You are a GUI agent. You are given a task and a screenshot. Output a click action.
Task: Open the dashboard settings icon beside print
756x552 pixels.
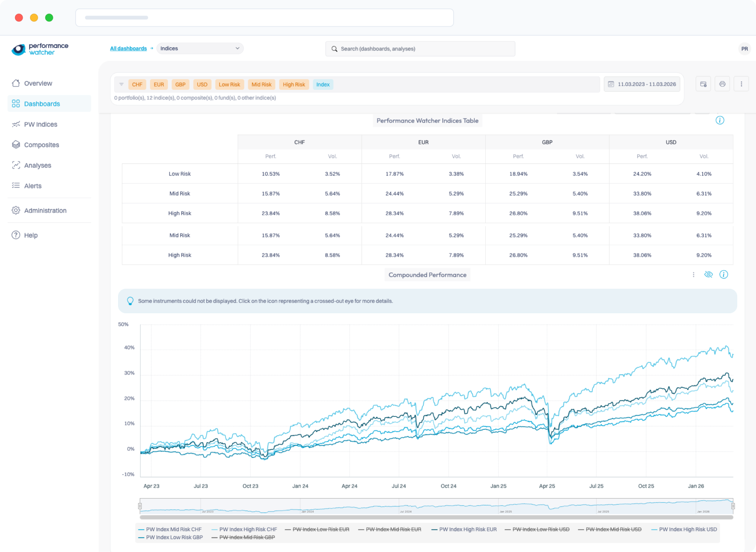pyautogui.click(x=703, y=84)
